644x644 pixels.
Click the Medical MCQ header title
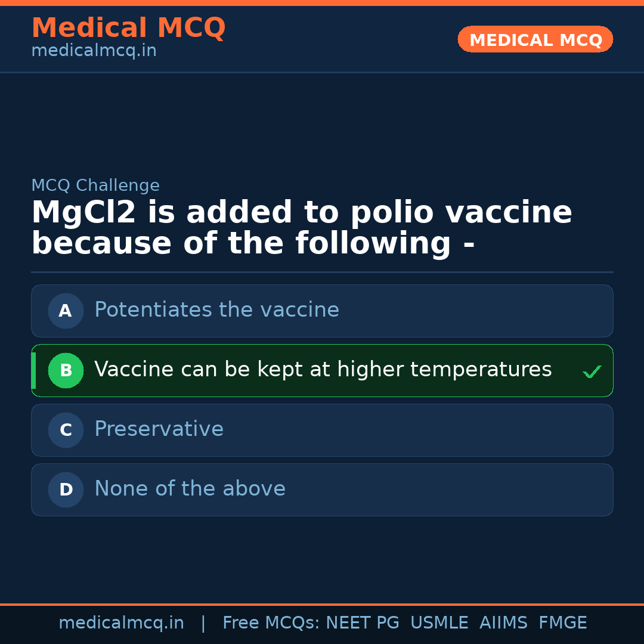pyautogui.click(x=128, y=28)
